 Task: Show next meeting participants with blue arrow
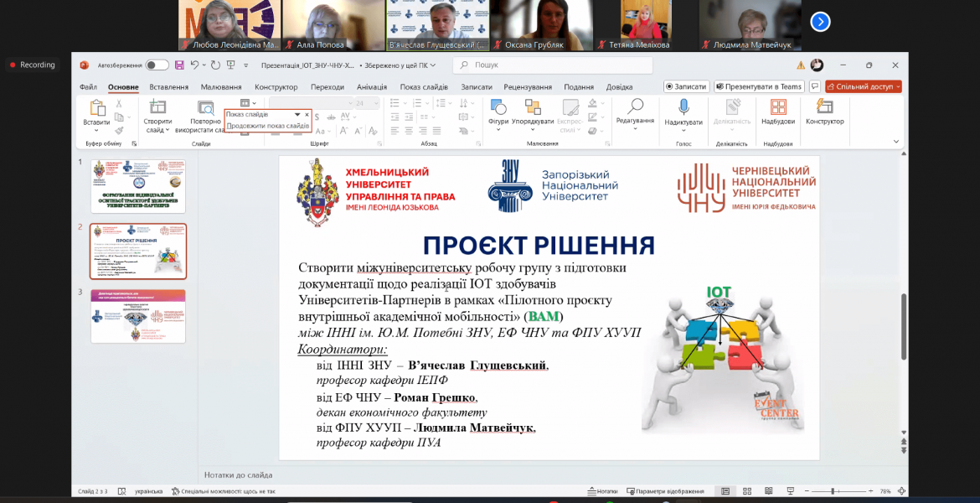[820, 22]
